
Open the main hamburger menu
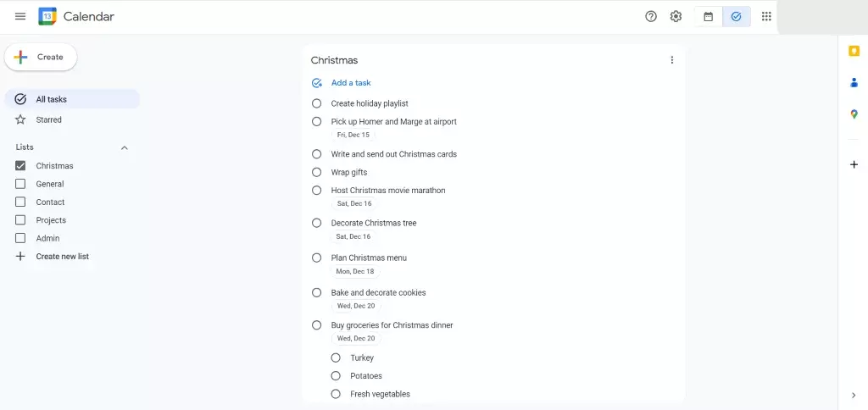(20, 16)
